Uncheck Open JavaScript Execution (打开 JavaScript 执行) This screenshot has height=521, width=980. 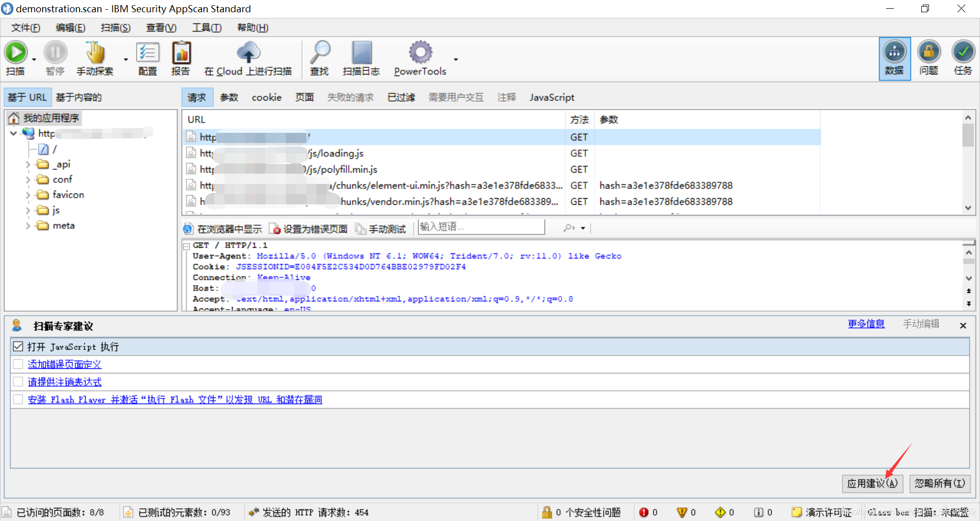click(x=18, y=347)
